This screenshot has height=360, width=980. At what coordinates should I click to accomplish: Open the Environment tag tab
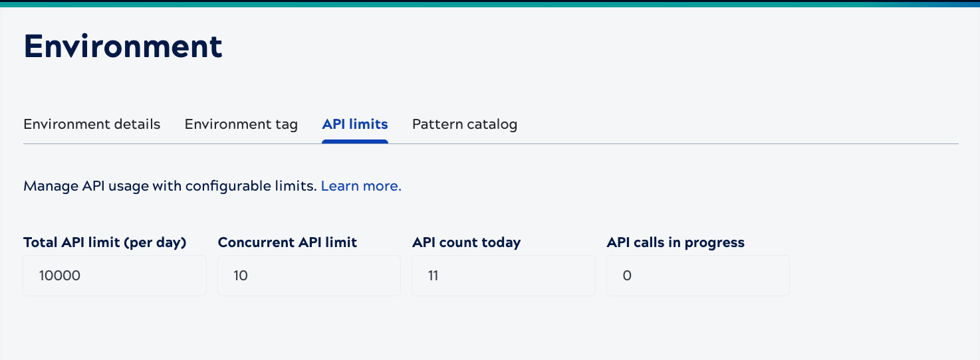pos(241,124)
